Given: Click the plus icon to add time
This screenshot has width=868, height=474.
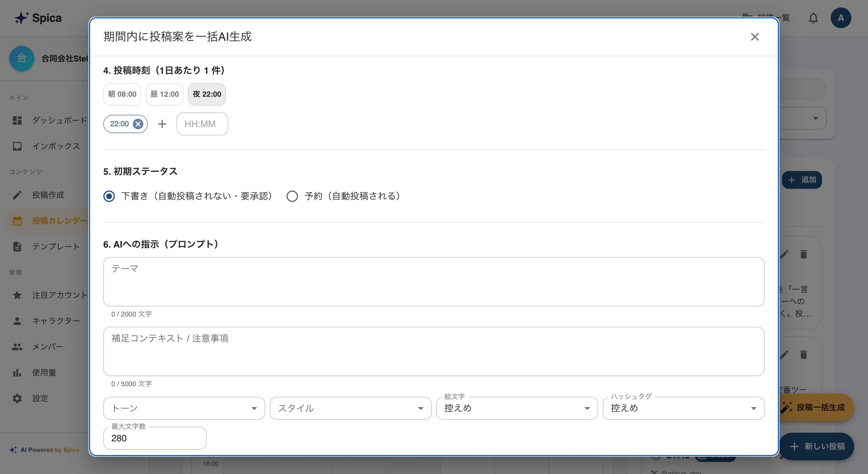Looking at the screenshot, I should (x=162, y=124).
